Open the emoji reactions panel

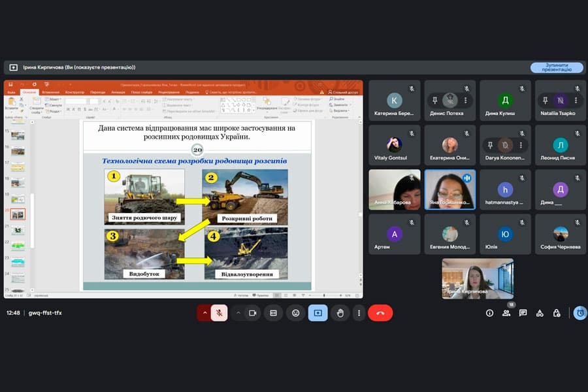[295, 313]
